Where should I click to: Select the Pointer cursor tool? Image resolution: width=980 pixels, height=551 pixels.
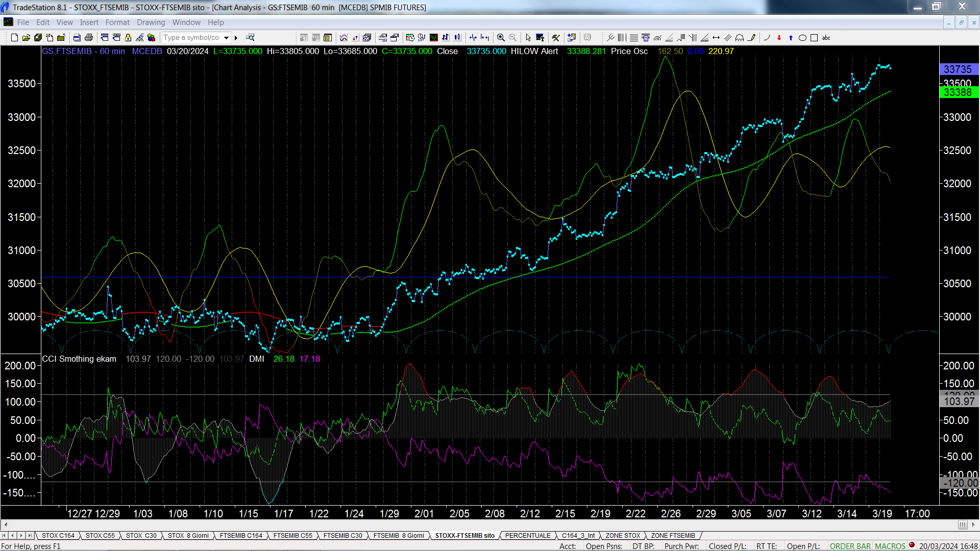click(x=528, y=37)
